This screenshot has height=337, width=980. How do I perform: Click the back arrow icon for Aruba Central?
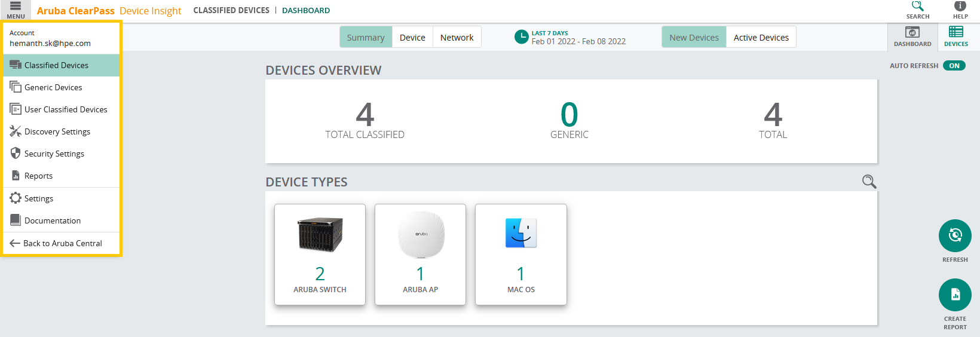click(15, 243)
